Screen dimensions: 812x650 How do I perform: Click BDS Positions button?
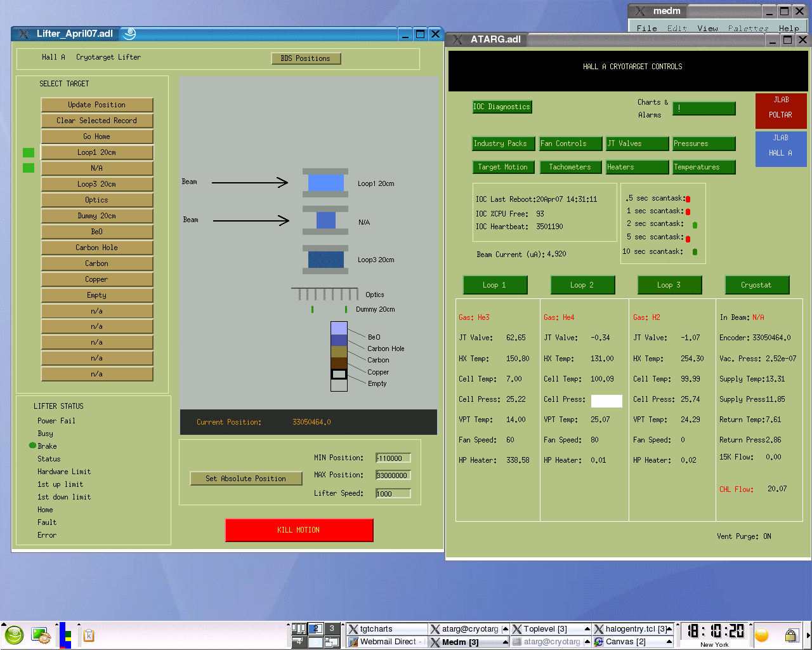pyautogui.click(x=306, y=58)
